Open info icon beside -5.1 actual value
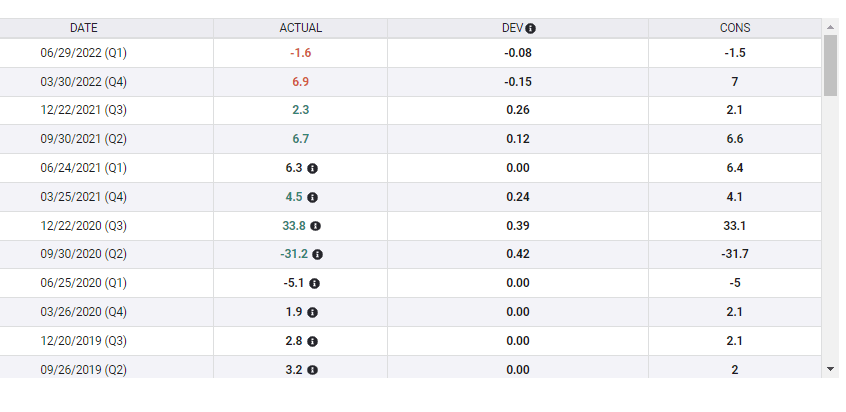The width and height of the screenshot is (846, 412). 313,284
